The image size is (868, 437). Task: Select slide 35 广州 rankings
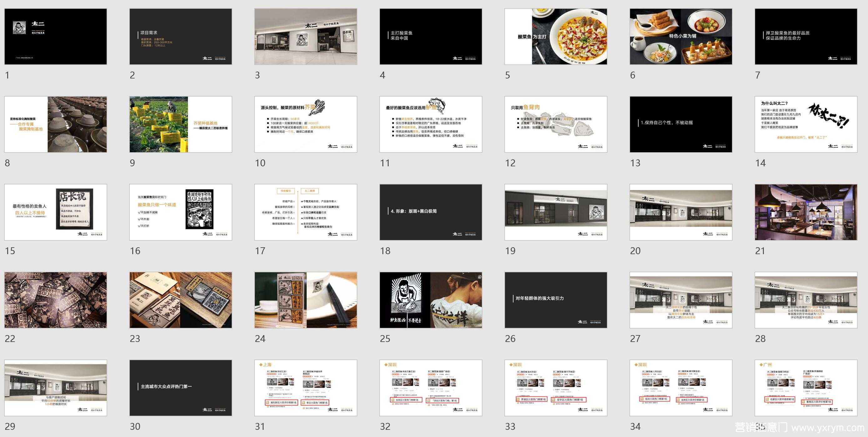coord(806,388)
